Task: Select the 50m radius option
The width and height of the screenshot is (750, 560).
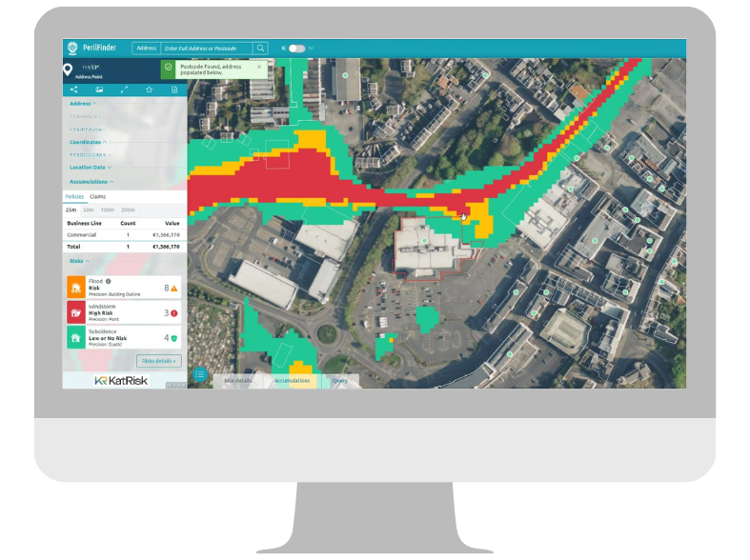Action: pyautogui.click(x=88, y=209)
